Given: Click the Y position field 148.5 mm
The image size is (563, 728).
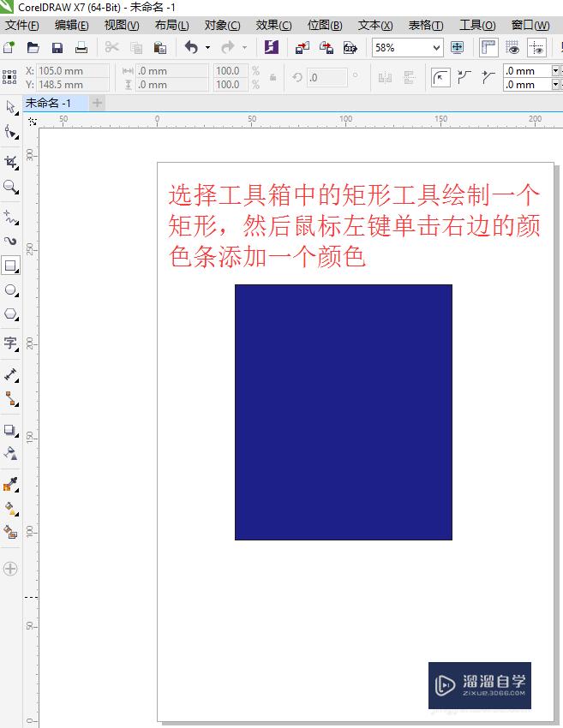Looking at the screenshot, I should 73,85.
